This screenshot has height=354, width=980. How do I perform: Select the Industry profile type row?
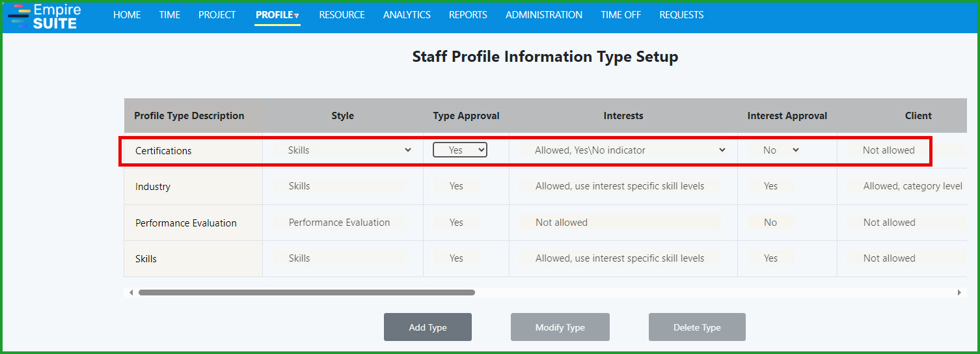point(153,187)
